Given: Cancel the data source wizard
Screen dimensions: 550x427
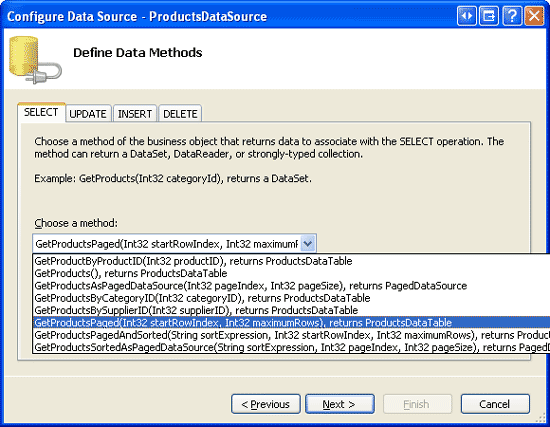Looking at the screenshot, I should (x=495, y=404).
